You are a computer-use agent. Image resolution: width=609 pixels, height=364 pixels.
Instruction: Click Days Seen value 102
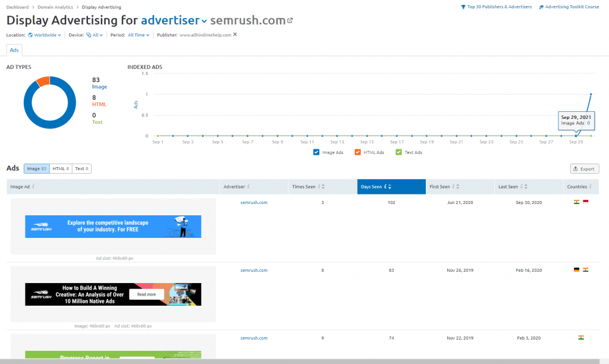(x=391, y=202)
